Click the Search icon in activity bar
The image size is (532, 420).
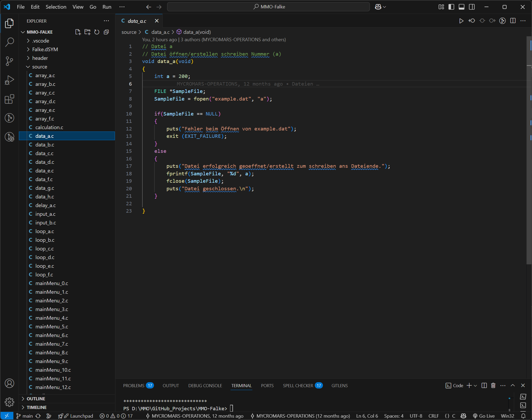click(x=9, y=42)
